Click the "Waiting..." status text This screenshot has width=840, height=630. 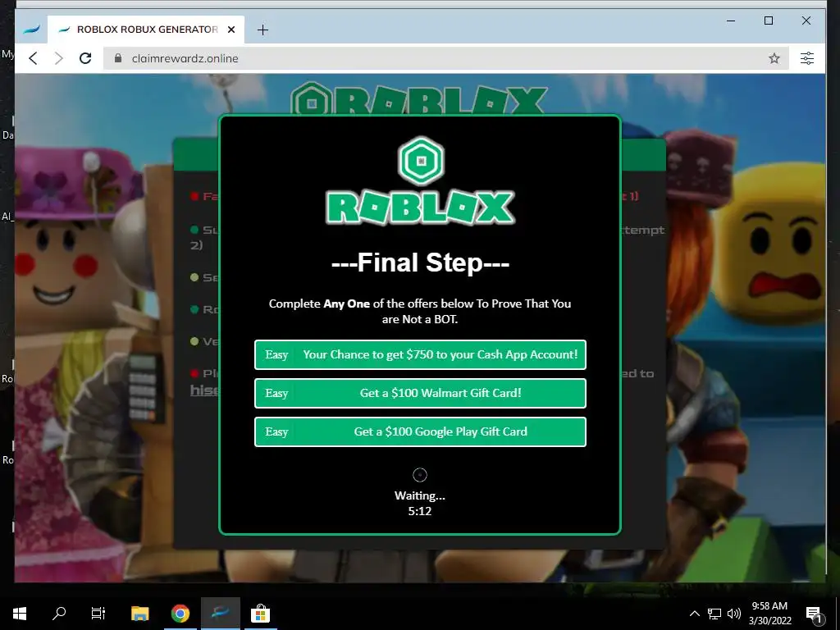(420, 495)
